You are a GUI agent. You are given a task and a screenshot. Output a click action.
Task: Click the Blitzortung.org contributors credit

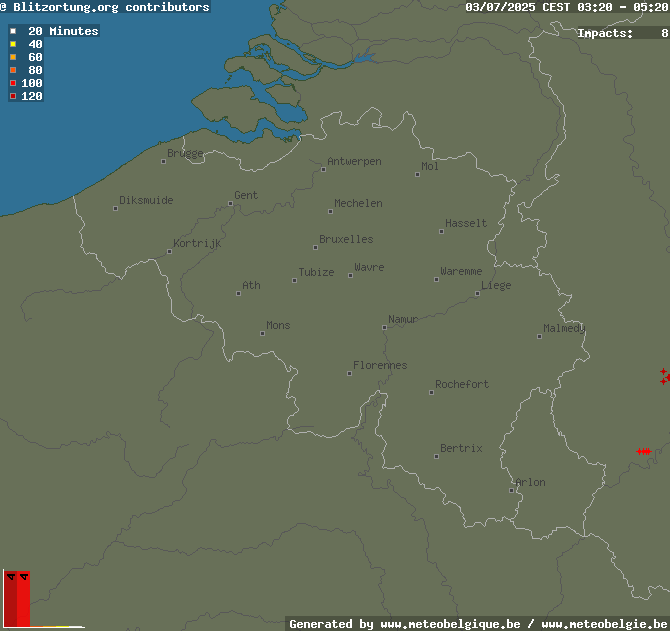point(105,7)
